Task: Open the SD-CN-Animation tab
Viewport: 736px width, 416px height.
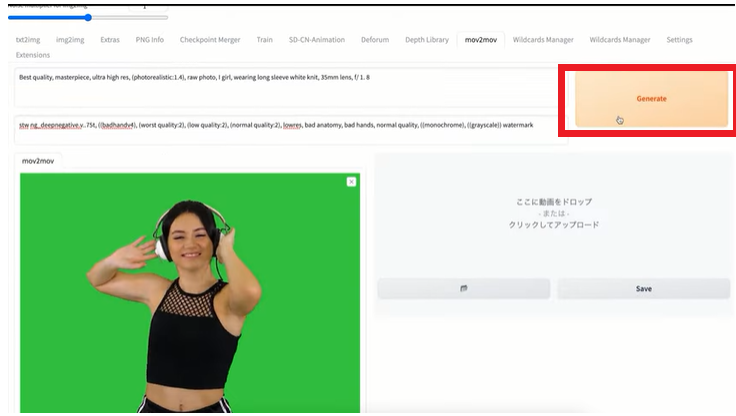Action: pos(317,40)
